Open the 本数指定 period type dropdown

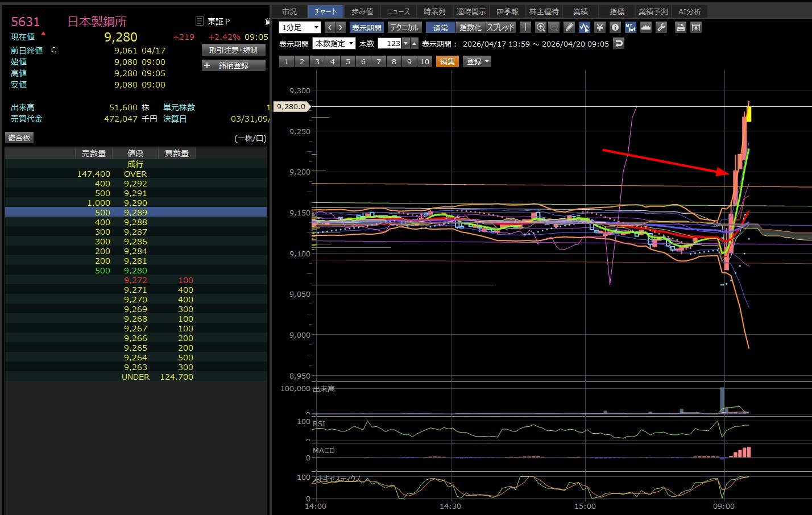click(x=334, y=43)
